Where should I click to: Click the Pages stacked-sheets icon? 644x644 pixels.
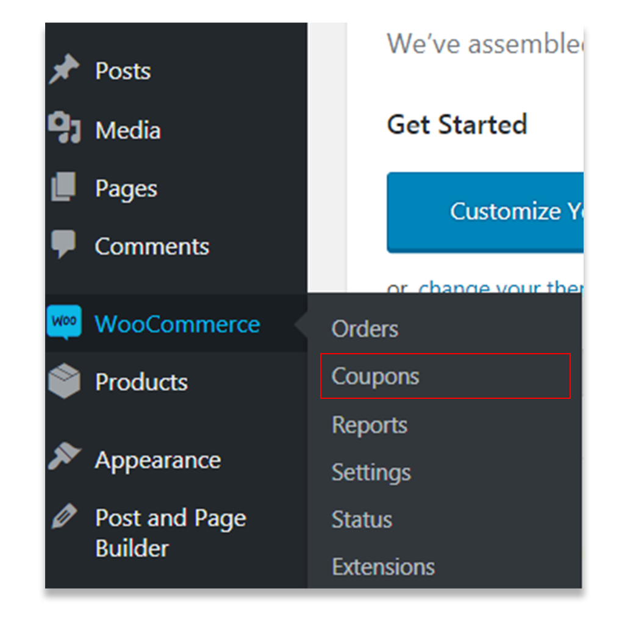(63, 187)
